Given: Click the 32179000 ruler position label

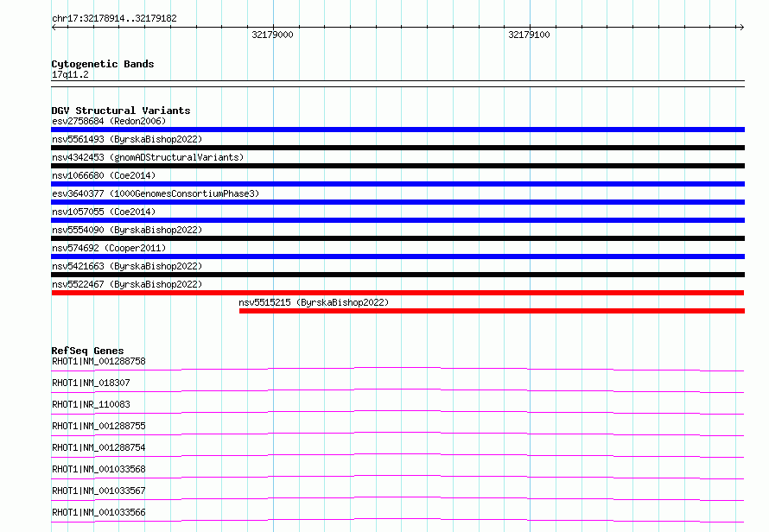Looking at the screenshot, I should point(272,35).
